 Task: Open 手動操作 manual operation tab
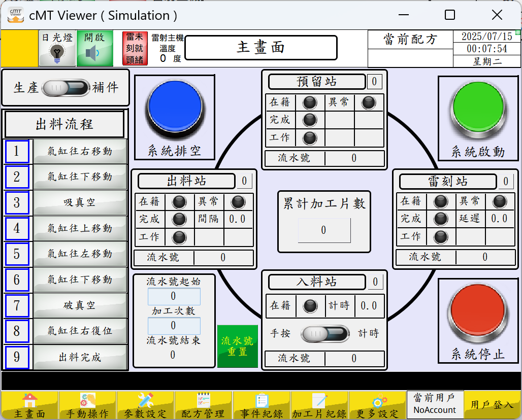tap(87, 405)
